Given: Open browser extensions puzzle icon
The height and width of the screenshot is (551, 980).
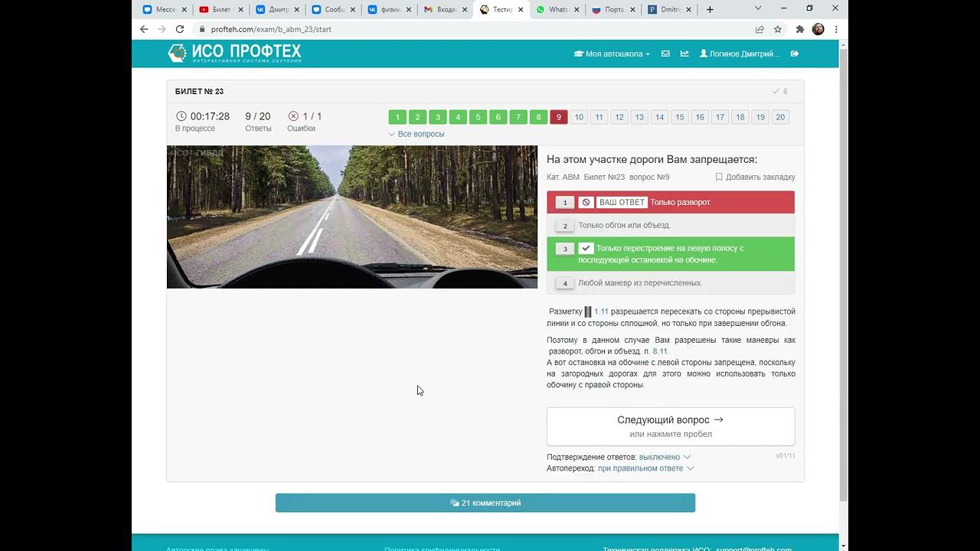Looking at the screenshot, I should pyautogui.click(x=800, y=29).
